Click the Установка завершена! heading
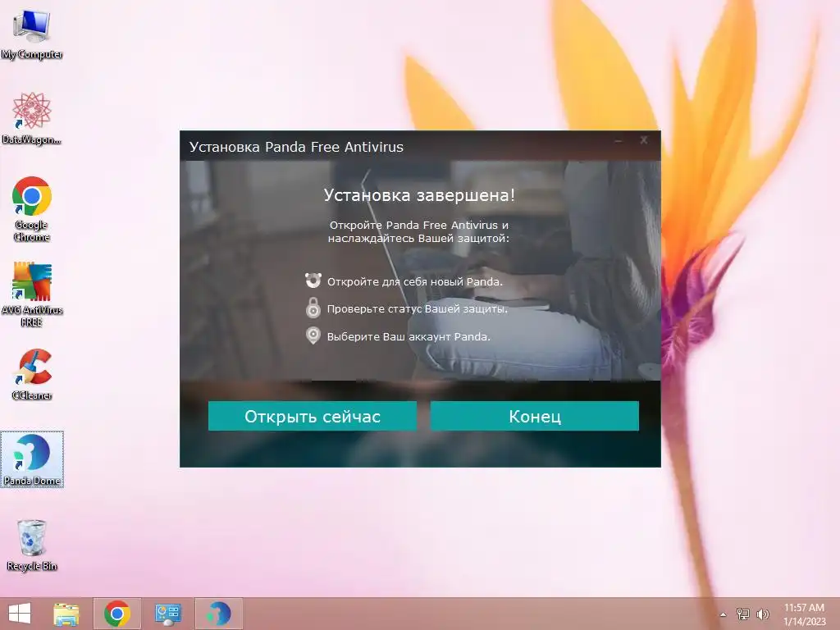This screenshot has height=630, width=840. point(419,195)
